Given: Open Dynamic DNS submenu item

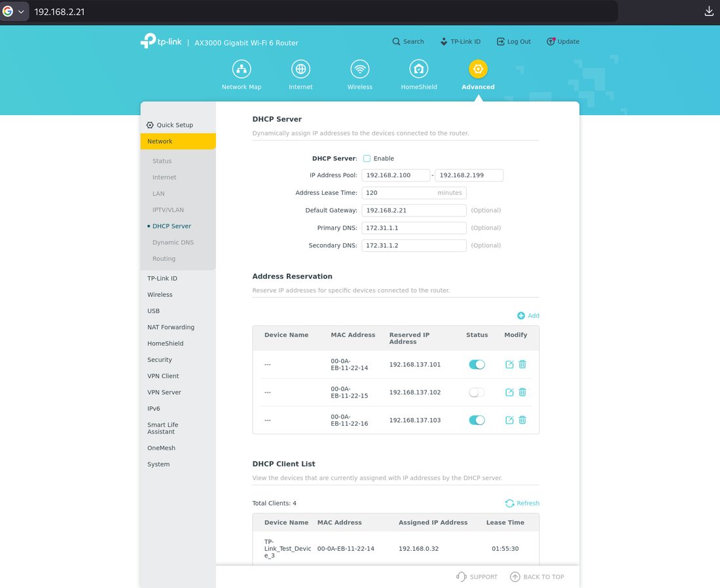Looking at the screenshot, I should [x=173, y=243].
